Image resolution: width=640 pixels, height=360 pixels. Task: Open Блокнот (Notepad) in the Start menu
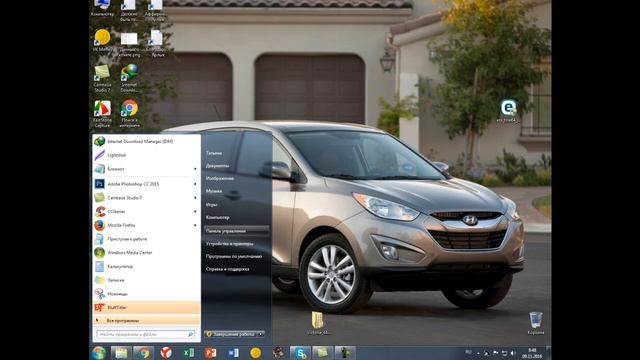147,169
